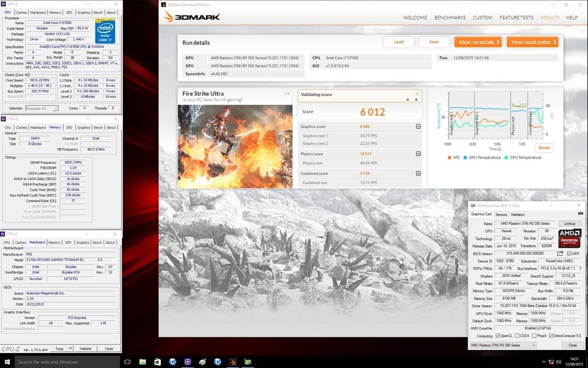588x368 pixels.
Task: Collapse the Physics score section
Action: [x=418, y=154]
